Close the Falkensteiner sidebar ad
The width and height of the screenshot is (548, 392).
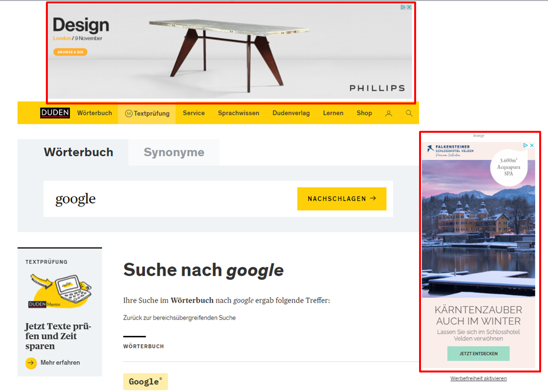click(x=532, y=145)
